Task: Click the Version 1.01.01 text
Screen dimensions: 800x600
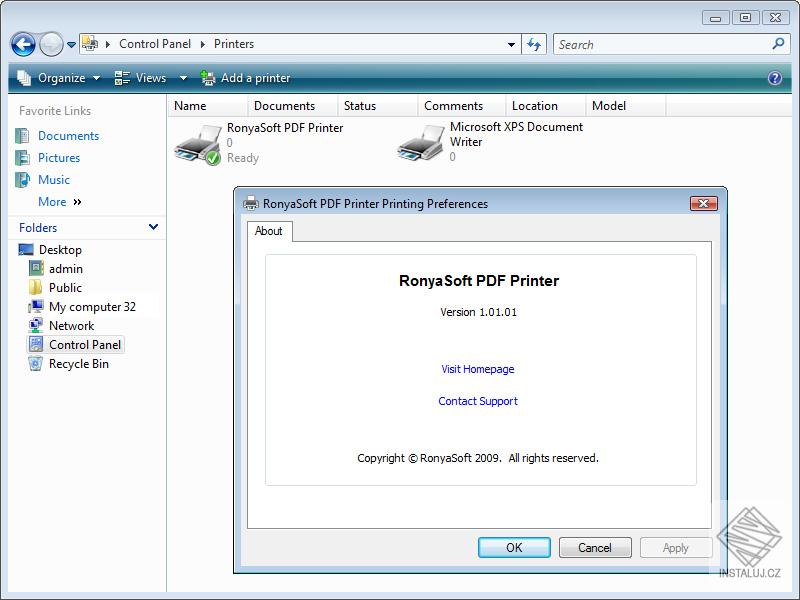Action: [479, 312]
